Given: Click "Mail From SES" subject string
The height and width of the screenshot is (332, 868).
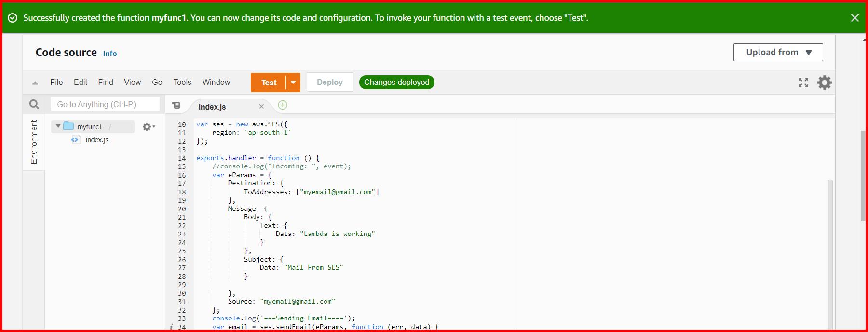Looking at the screenshot, I should (x=313, y=268).
